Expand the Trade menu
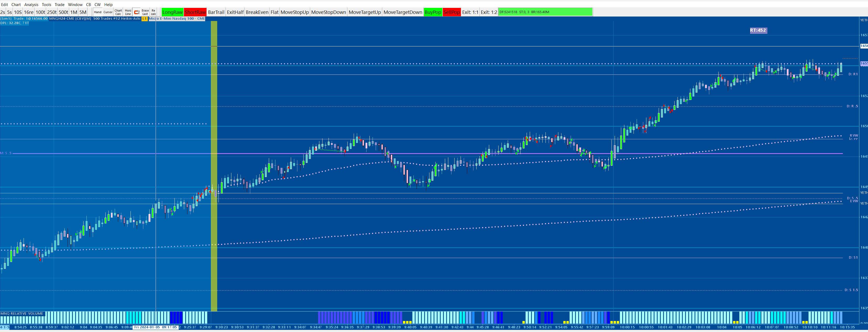Screen dimensions: 868x332 click(x=59, y=4)
